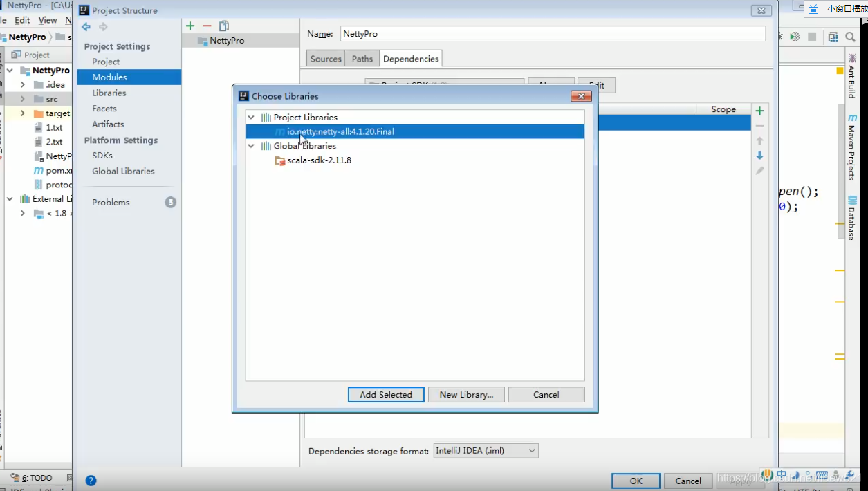868x491 pixels.
Task: Open the Database tool window
Action: (852, 218)
